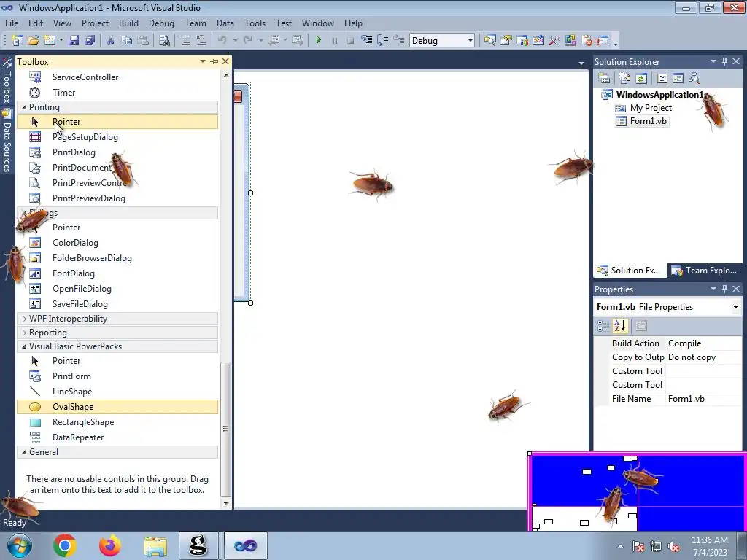
Task: Open Firefox from taskbar
Action: (x=110, y=545)
